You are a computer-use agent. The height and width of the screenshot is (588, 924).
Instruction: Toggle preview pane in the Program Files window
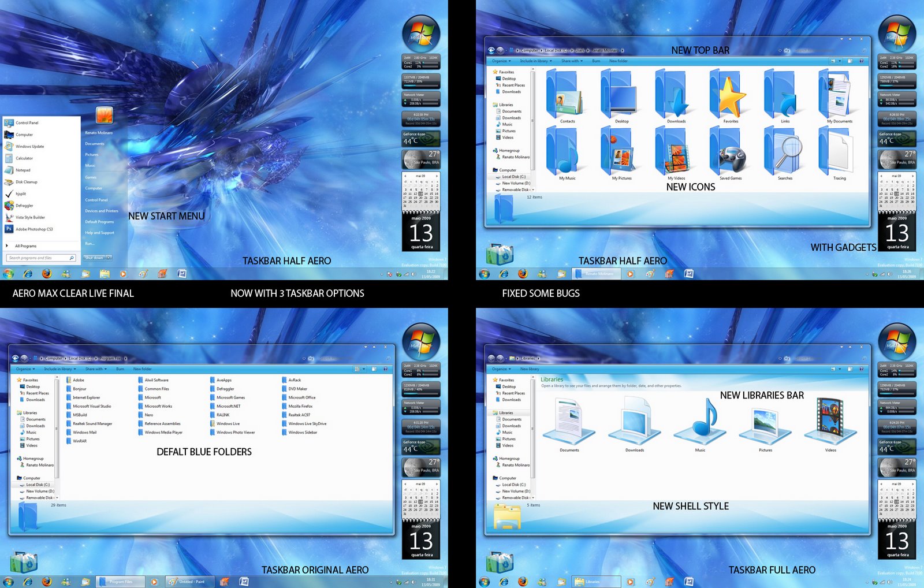coord(374,369)
